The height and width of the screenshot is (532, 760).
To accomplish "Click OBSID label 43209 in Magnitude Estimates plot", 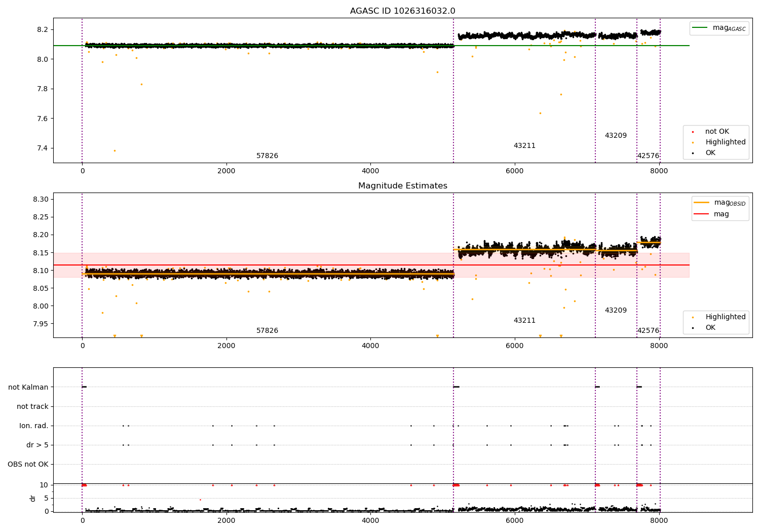I will [x=616, y=311].
